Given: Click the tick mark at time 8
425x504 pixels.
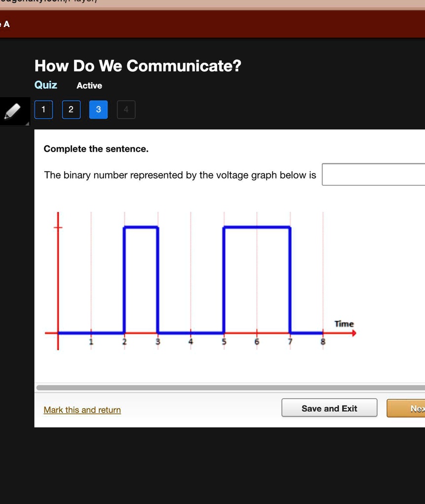Looking at the screenshot, I should pos(323,333).
